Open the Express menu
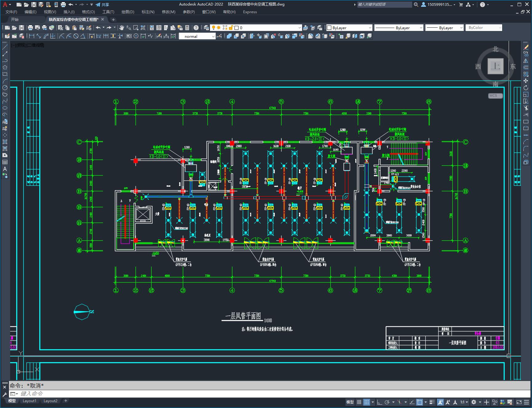 (x=250, y=12)
